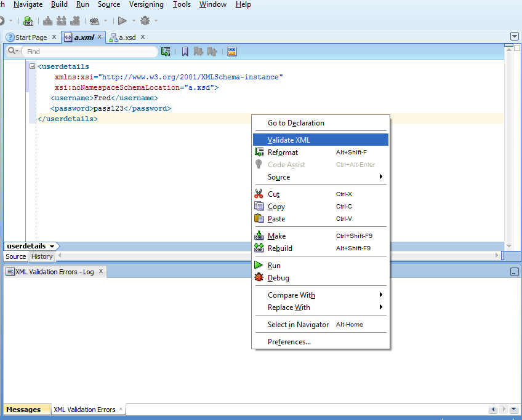
Task: Click the Clean toolbar icon
Action: (95, 21)
